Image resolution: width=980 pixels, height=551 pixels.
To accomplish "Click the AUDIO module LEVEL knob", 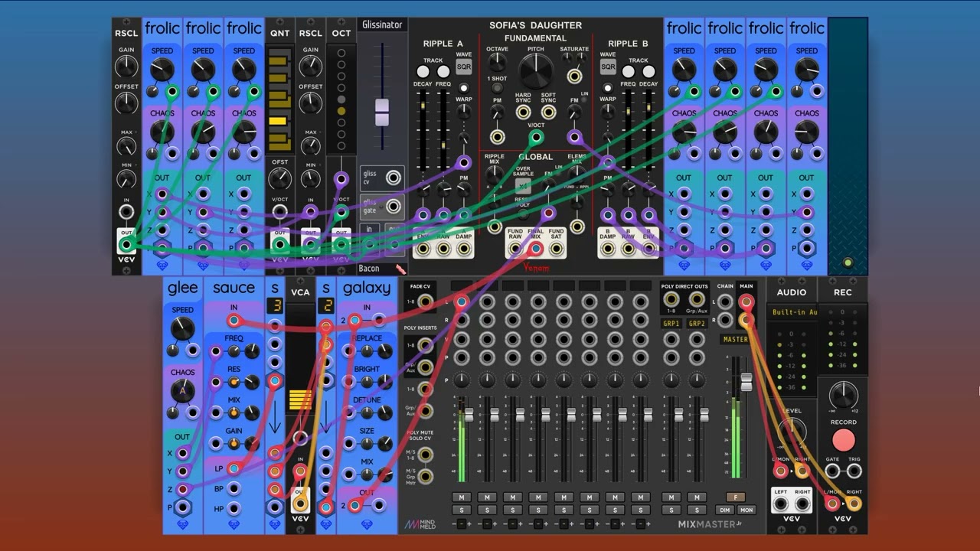I will coord(792,433).
